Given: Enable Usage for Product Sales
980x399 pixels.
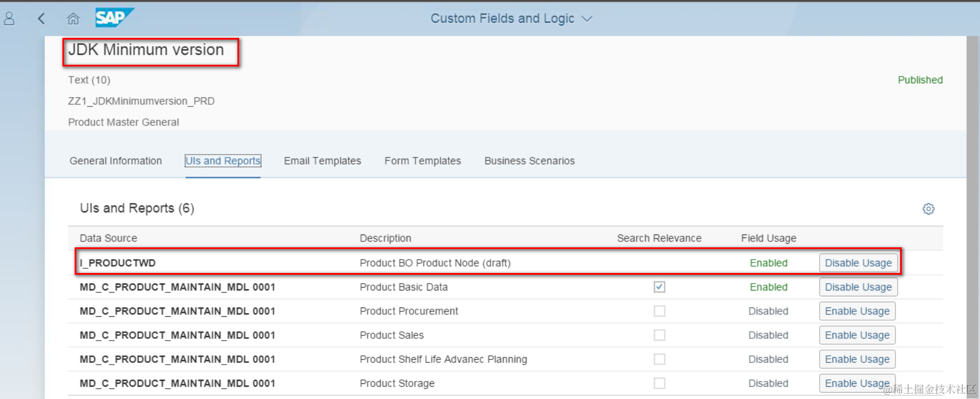Looking at the screenshot, I should pos(857,335).
